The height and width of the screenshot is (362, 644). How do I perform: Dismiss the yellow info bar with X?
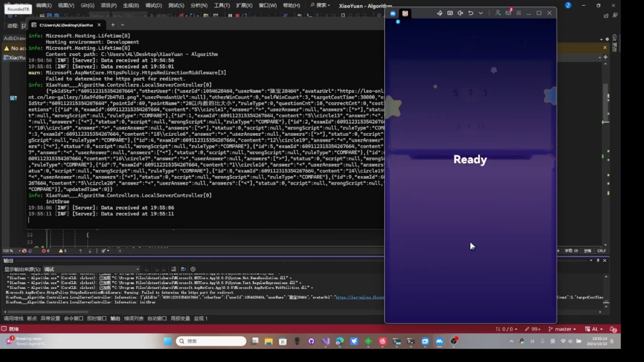(604, 48)
